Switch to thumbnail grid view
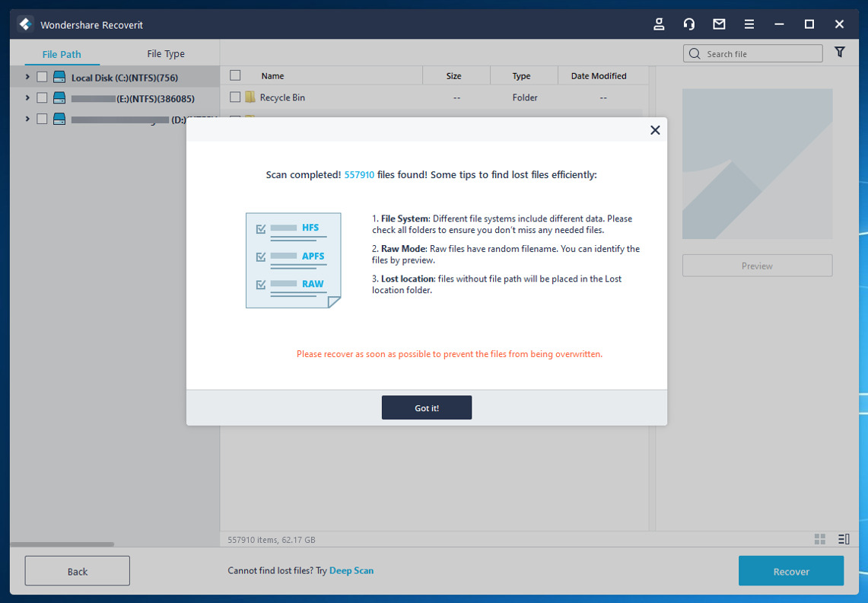The width and height of the screenshot is (868, 603). 819,539
